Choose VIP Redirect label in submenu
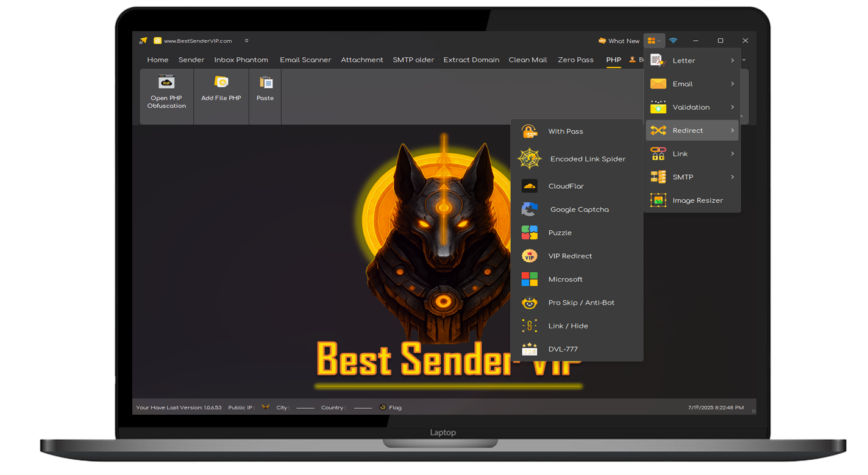Screen dimensions: 868x475 570,256
